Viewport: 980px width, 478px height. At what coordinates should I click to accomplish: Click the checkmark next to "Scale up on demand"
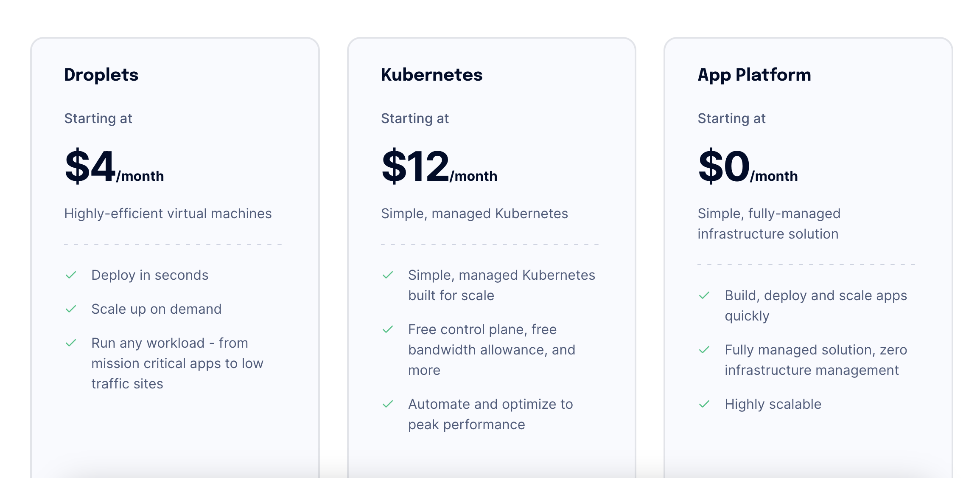[x=71, y=309]
